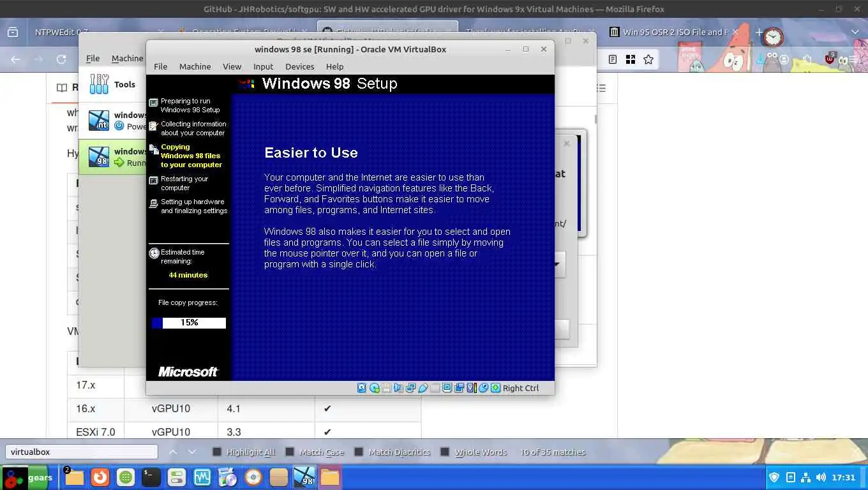Click the keyboard capture green arrow icon
868x490 pixels.
pyautogui.click(x=495, y=388)
